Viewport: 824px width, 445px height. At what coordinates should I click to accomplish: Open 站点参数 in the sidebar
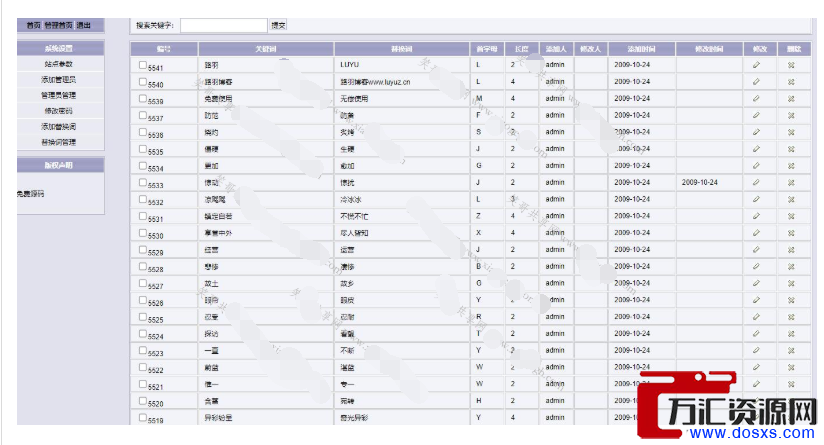[58, 64]
